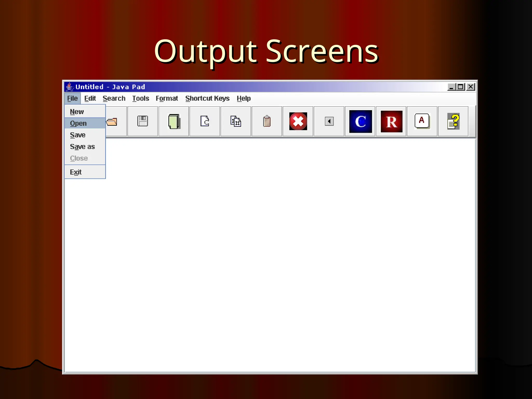
Task: Minimize the Java Pad window
Action: [451, 87]
